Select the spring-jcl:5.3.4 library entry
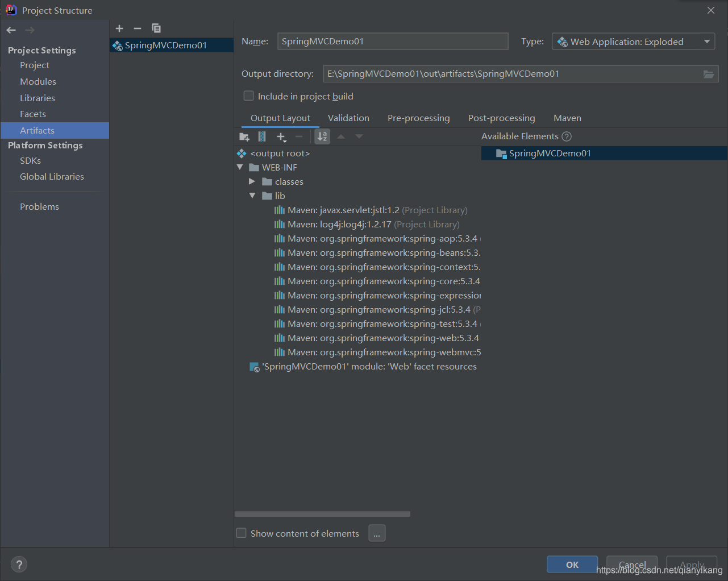 point(377,310)
